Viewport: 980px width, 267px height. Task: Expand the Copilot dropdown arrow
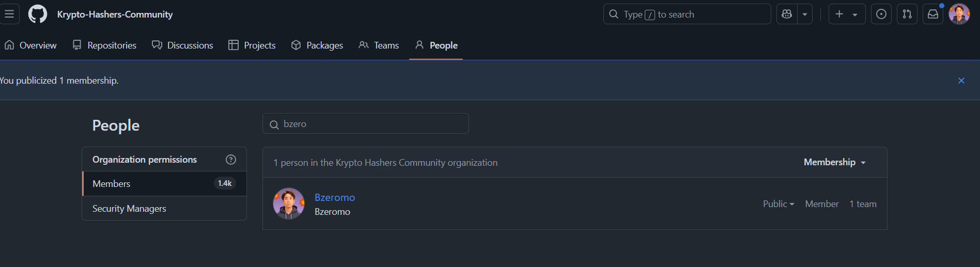[x=805, y=14]
